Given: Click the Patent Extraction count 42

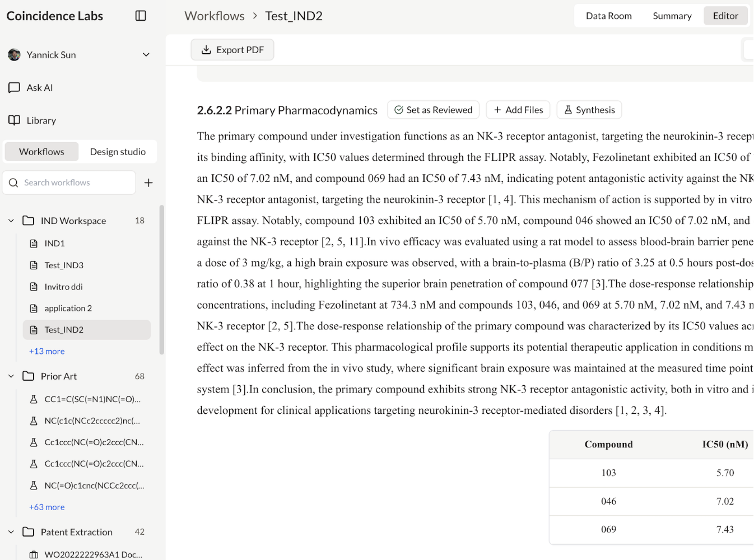Looking at the screenshot, I should 139,532.
